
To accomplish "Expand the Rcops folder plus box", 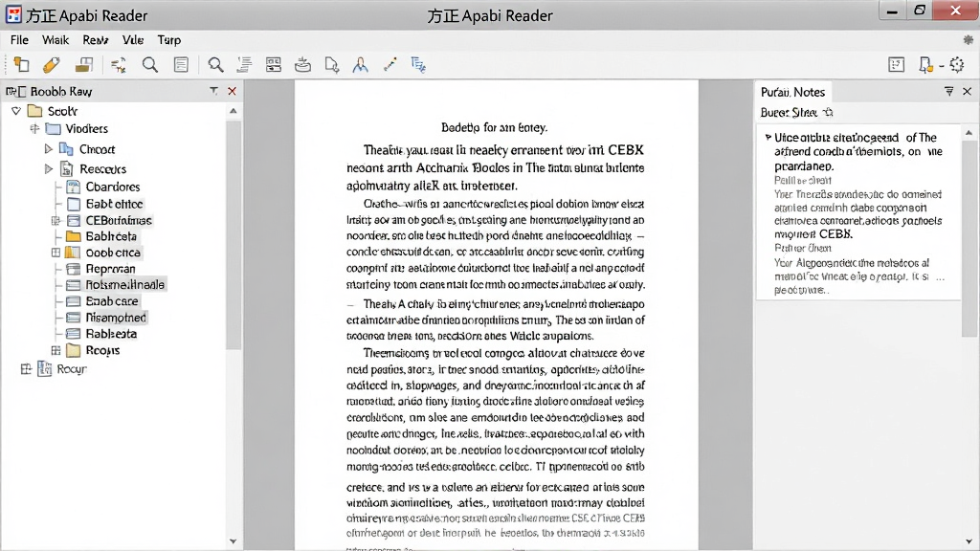I will 56,350.
